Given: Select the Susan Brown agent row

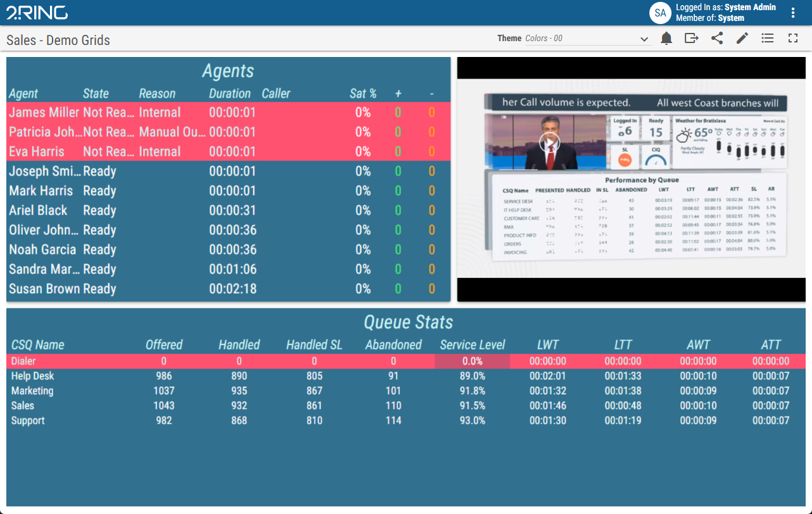Looking at the screenshot, I should 44,289.
